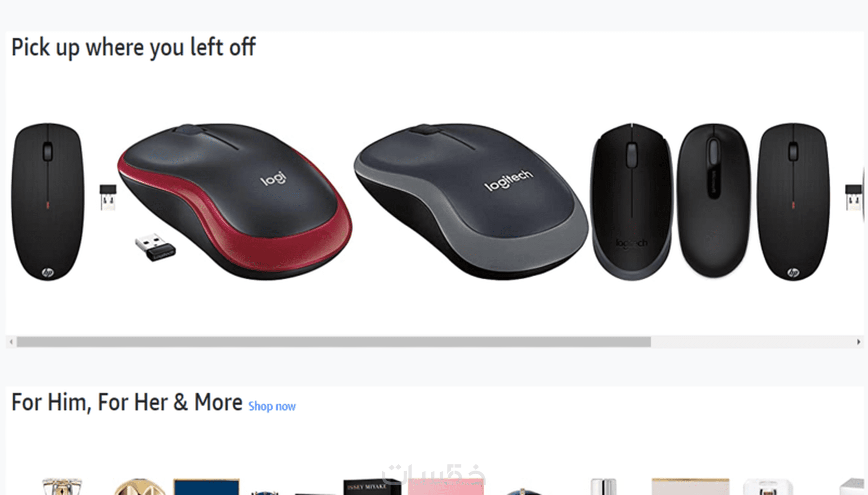
Task: Click the Logitech USB dongle below red mouse
Action: (155, 247)
